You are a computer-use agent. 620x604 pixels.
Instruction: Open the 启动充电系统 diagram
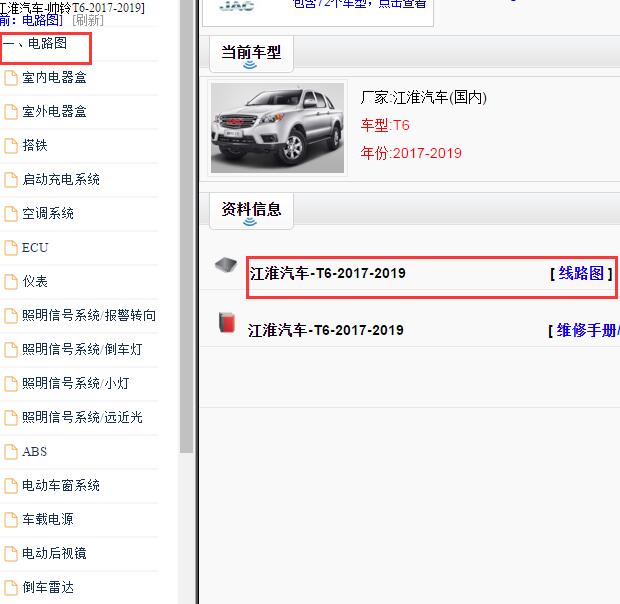[x=61, y=179]
